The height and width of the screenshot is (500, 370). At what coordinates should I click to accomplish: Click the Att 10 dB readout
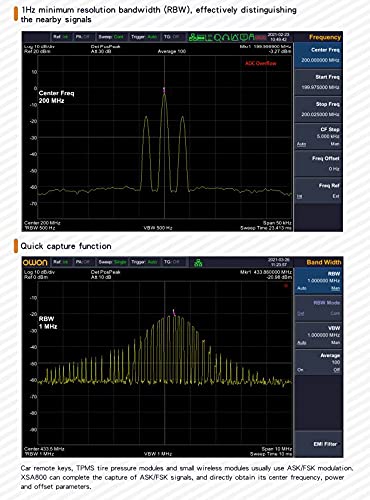click(x=101, y=277)
